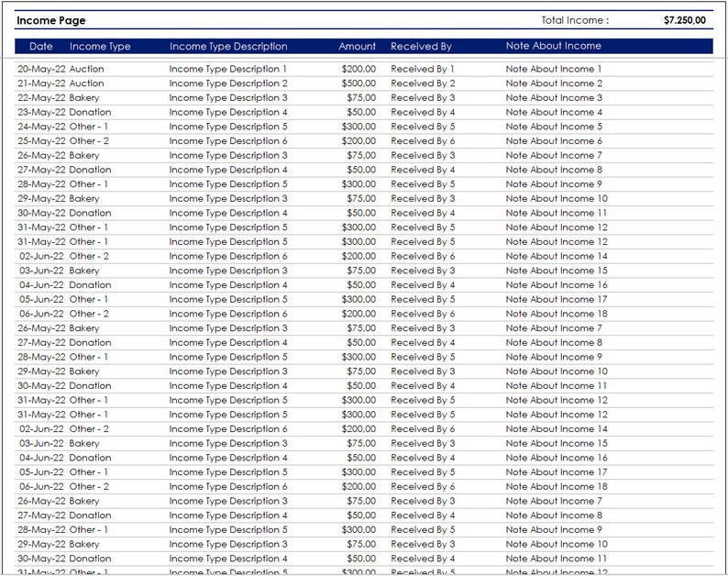Select 'Auction' in the 21-May-22 row
Image resolution: width=728 pixels, height=576 pixels.
(x=87, y=83)
